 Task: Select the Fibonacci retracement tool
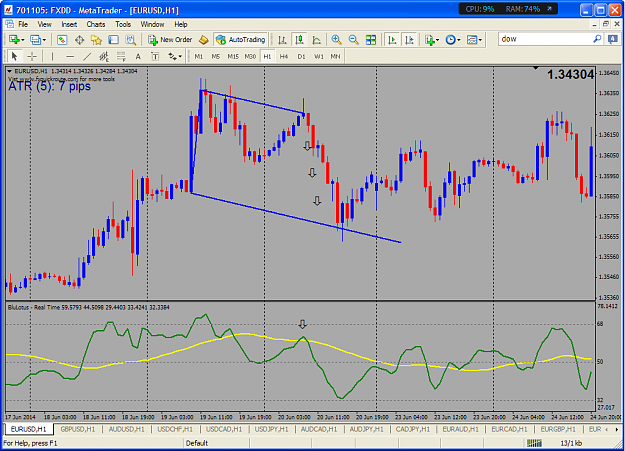(x=121, y=56)
